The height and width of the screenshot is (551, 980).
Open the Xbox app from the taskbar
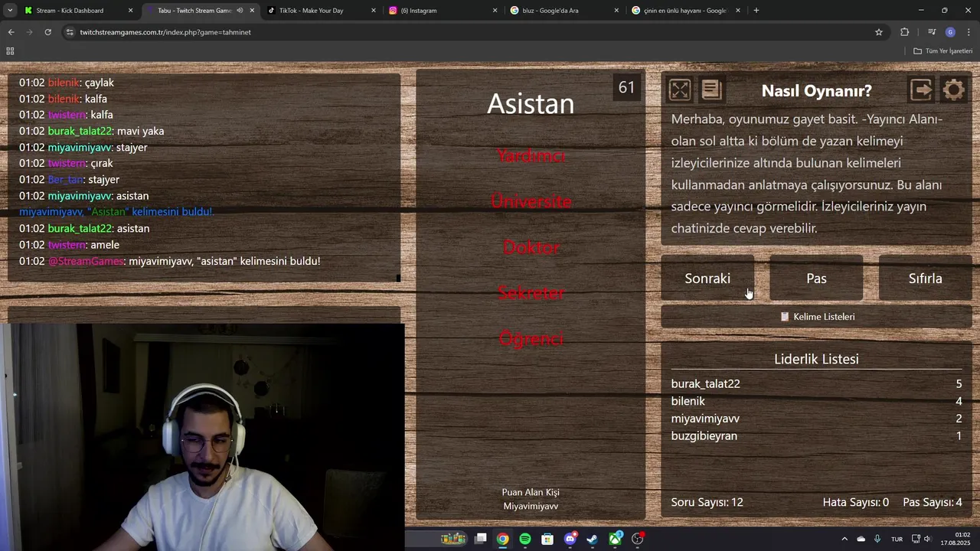pyautogui.click(x=615, y=539)
